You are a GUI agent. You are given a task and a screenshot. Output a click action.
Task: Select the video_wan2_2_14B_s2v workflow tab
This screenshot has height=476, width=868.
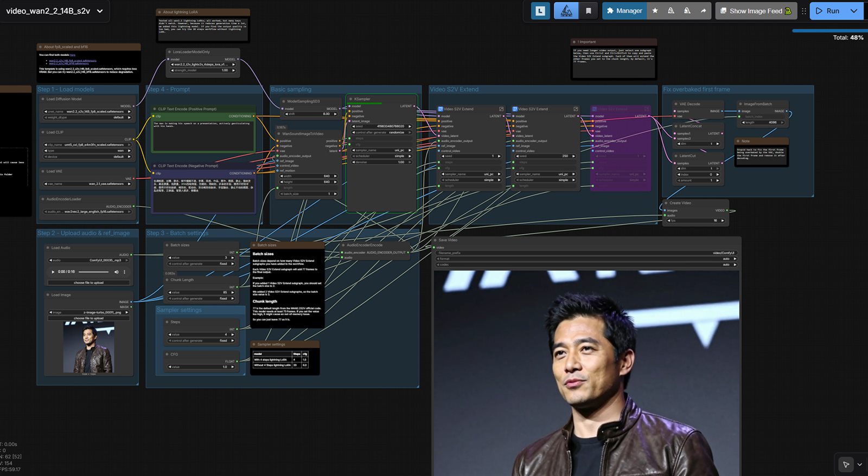click(x=48, y=11)
